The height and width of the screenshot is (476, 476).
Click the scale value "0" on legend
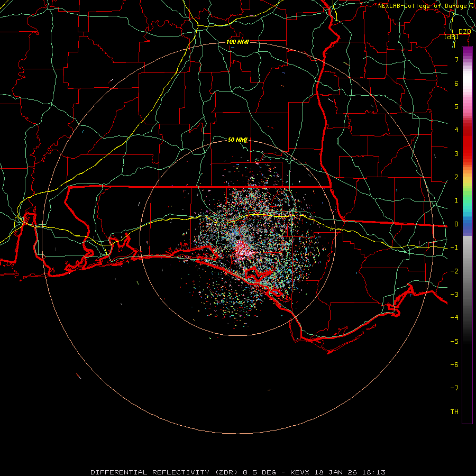pyautogui.click(x=456, y=224)
